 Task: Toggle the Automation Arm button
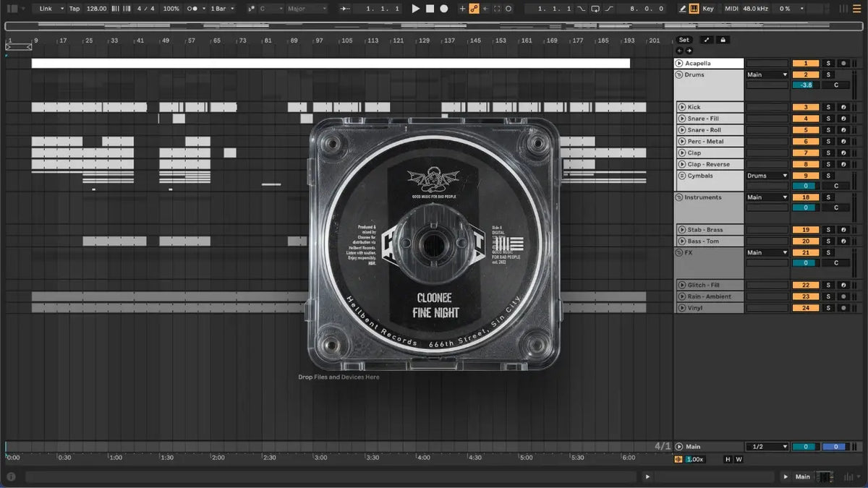pos(474,9)
